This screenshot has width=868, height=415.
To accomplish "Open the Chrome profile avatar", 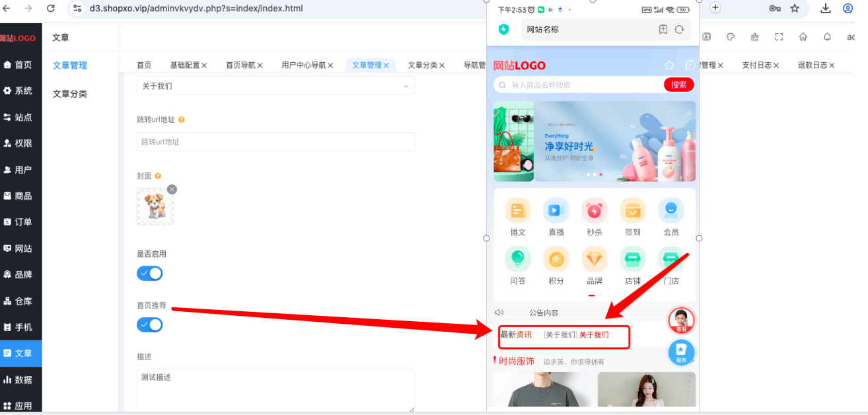I will [848, 8].
